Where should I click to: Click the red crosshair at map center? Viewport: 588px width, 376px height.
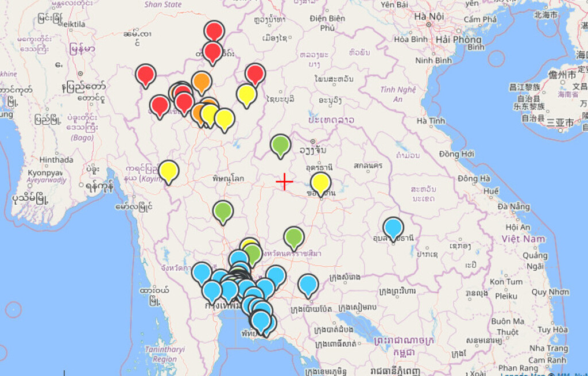coord(285,182)
